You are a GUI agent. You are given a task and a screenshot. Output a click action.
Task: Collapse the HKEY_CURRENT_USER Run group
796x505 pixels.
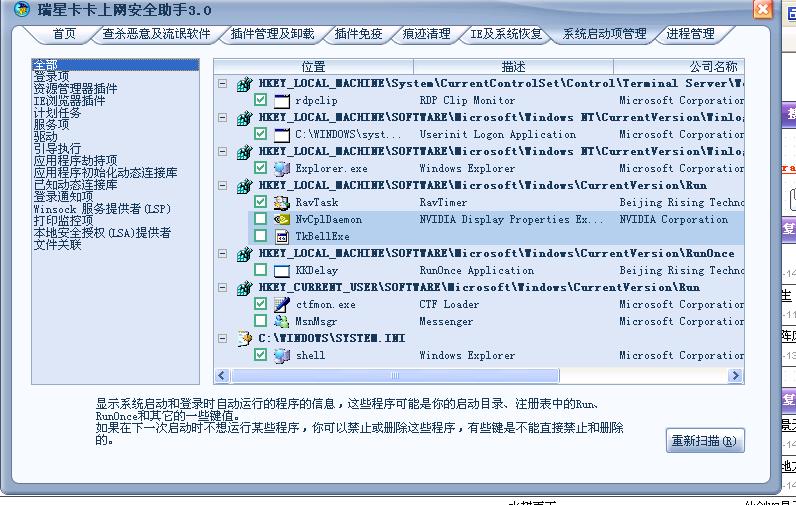click(222, 287)
